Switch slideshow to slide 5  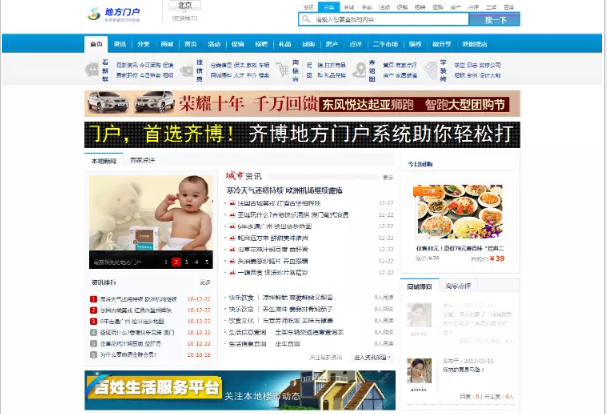tap(207, 262)
